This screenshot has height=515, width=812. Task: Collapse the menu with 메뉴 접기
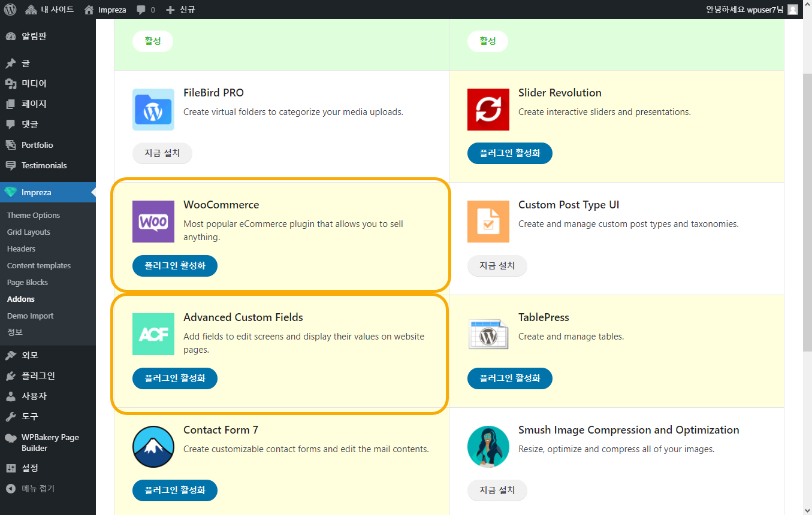coord(31,489)
